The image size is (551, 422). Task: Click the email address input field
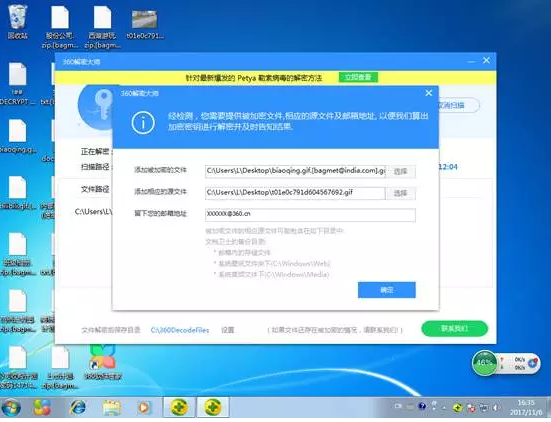coord(310,215)
